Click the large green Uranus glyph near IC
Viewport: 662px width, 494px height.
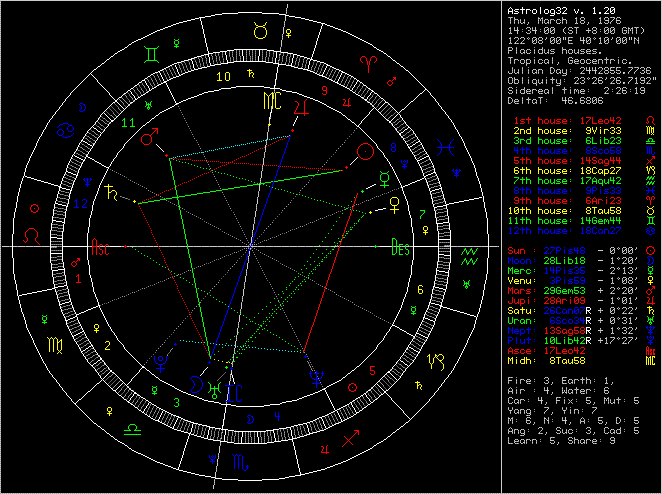click(x=215, y=389)
